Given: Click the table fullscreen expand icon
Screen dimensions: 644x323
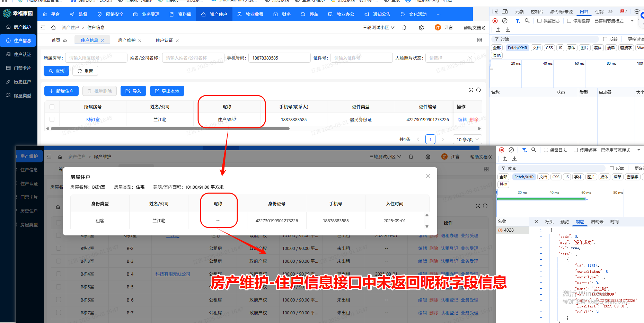Looking at the screenshot, I should 471,90.
